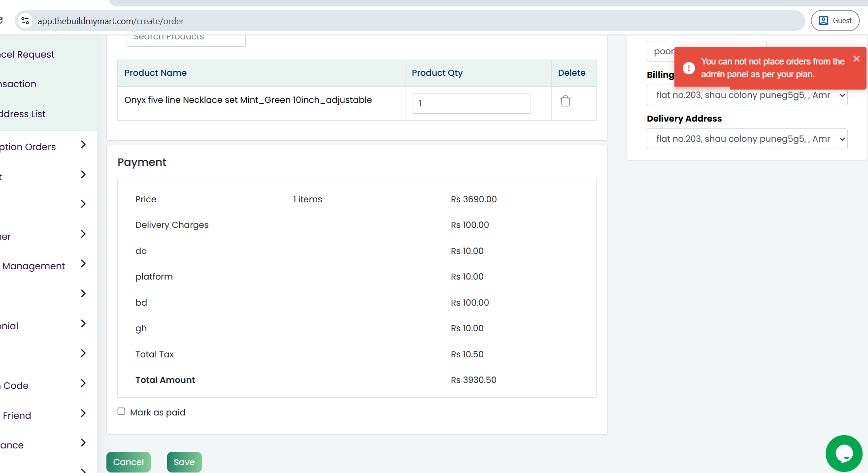Expand the sidebar item ending in 'er'

tap(83, 234)
